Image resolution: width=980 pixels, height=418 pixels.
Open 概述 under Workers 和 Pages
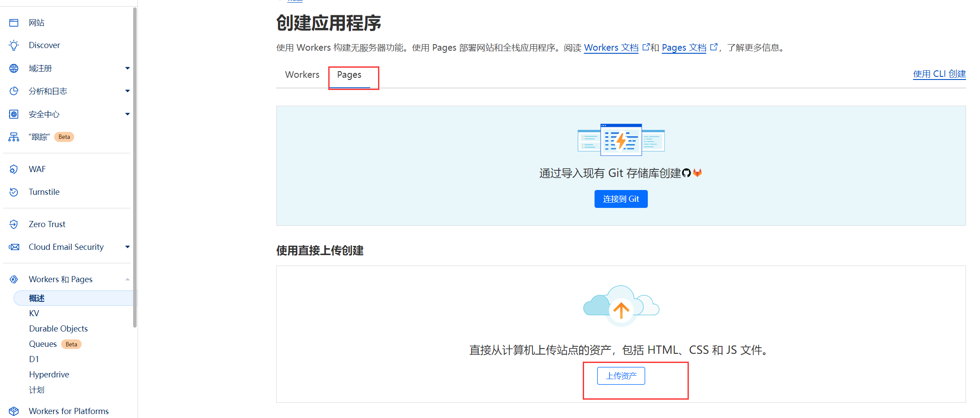point(75,298)
